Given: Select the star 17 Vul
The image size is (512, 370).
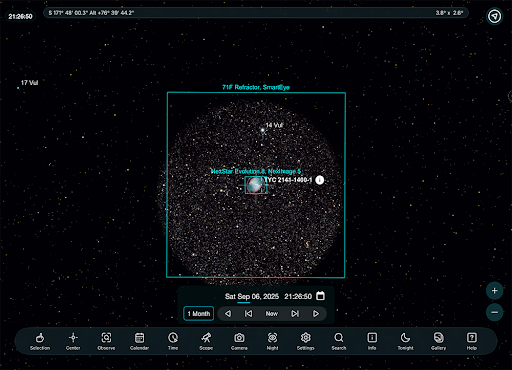Looking at the screenshot, I should point(18,88).
